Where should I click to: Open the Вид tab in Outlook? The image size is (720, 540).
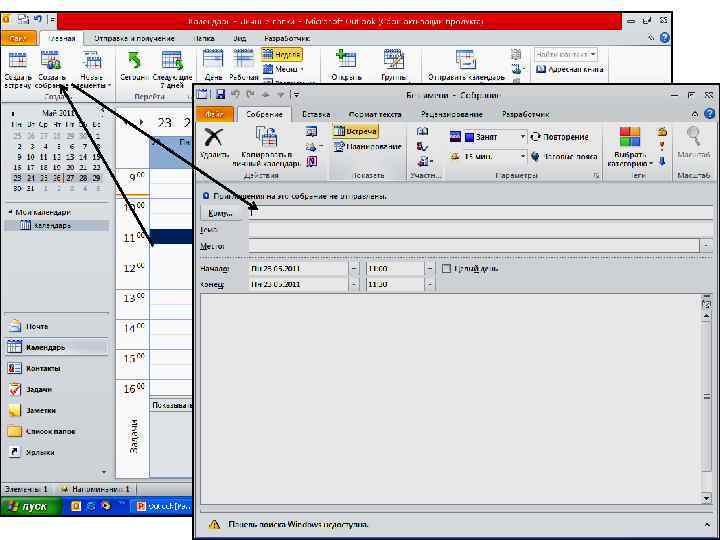(240, 39)
